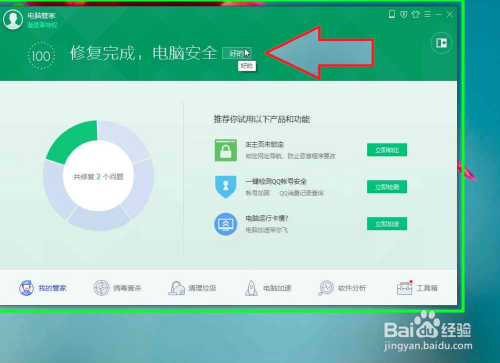The width and height of the screenshot is (500, 363).
Task: Click the user avatar icon
Action: pos(13,20)
